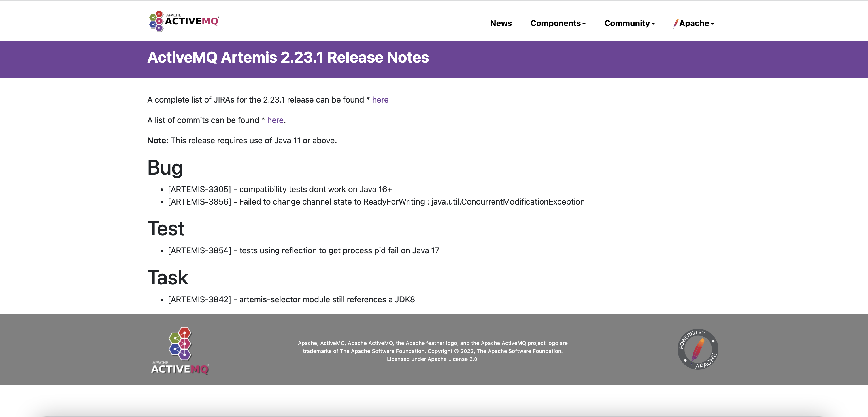Expand the Community dropdown menu
The height and width of the screenshot is (417, 868).
(629, 23)
